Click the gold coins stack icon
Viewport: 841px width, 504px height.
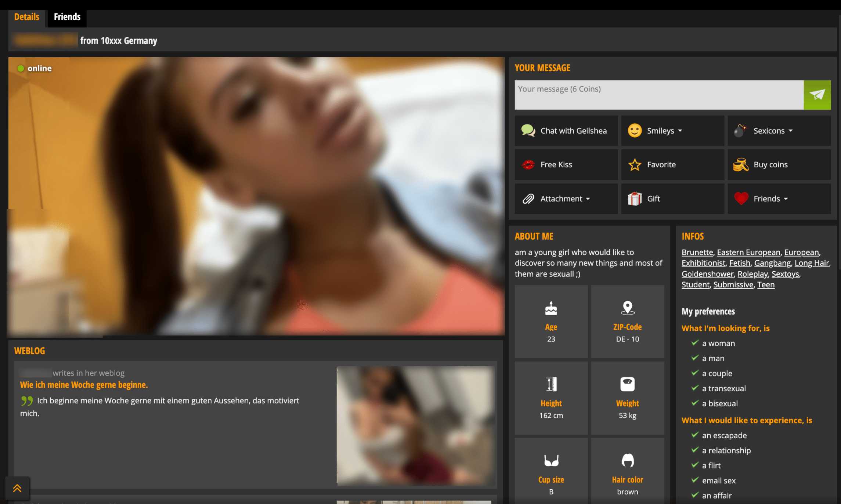[741, 164]
